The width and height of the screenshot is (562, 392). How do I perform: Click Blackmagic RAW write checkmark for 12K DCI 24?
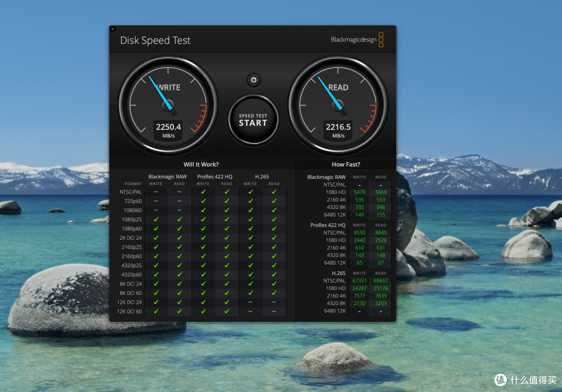tap(156, 302)
